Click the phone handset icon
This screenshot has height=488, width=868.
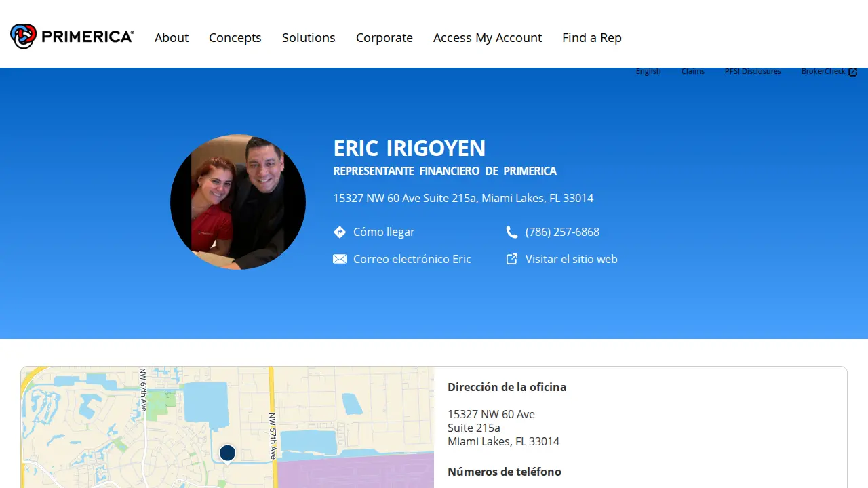512,232
